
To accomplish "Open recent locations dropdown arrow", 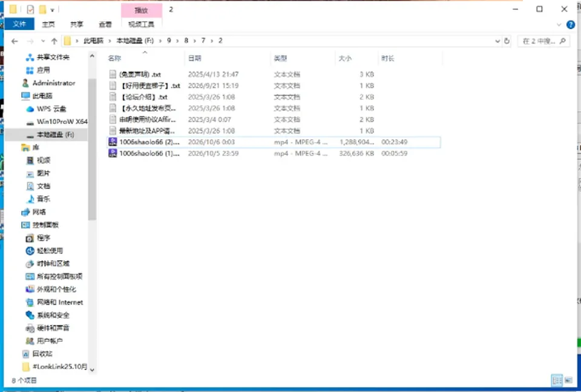I will (43, 41).
